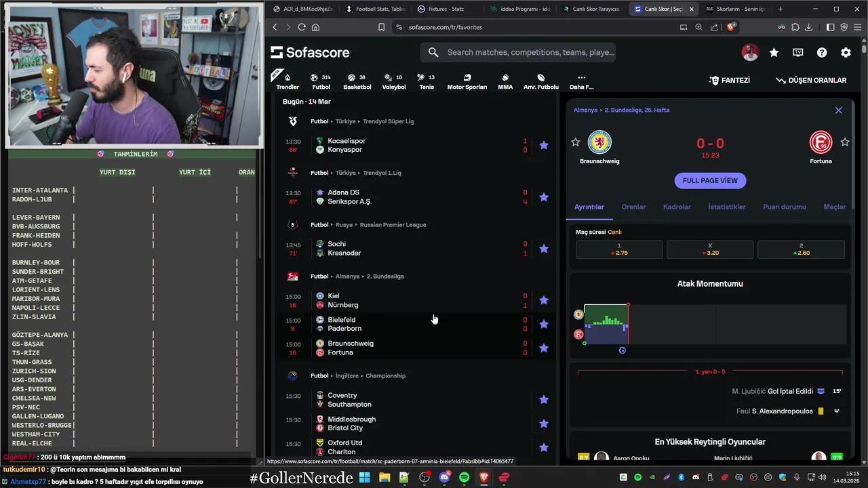868x488 pixels.
Task: Switch to the Football Stats browser tab
Action: click(376, 9)
